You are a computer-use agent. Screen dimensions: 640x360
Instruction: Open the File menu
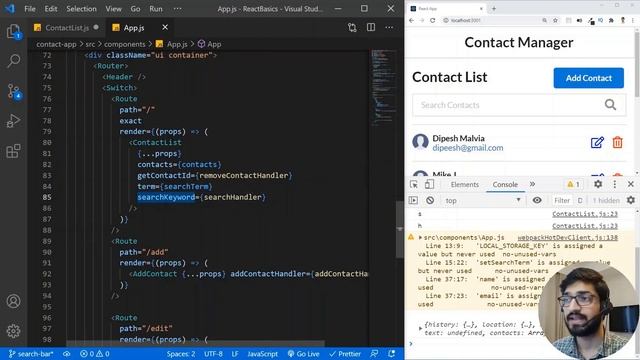coord(30,9)
